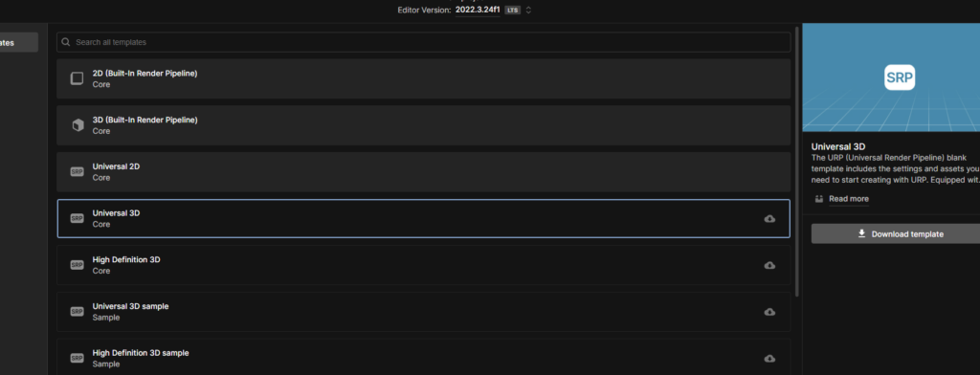Select the 2D (Built-In Render Pipeline) title
Screen dimensions: 980x375
pos(145,73)
